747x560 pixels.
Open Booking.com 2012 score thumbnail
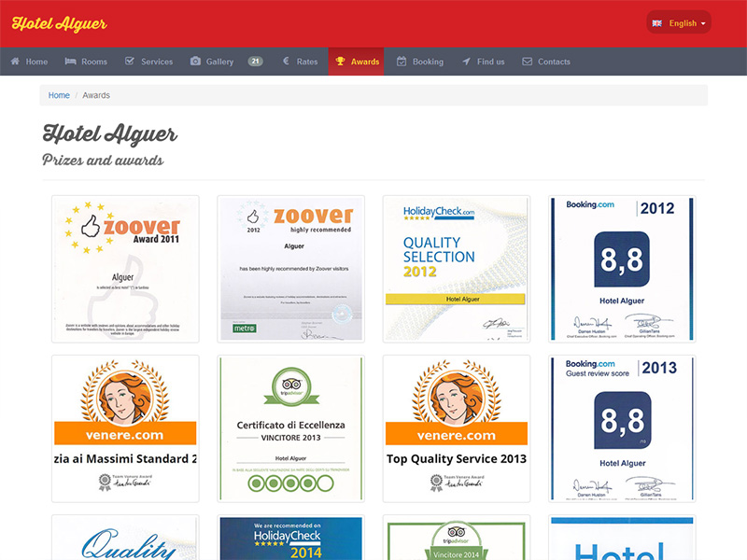[622, 269]
